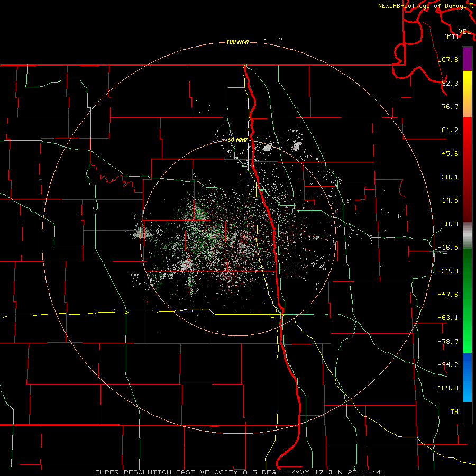Screen dimensions: 476x476
Task: Click the -0.9 velocity scale value
Action: pyautogui.click(x=450, y=224)
